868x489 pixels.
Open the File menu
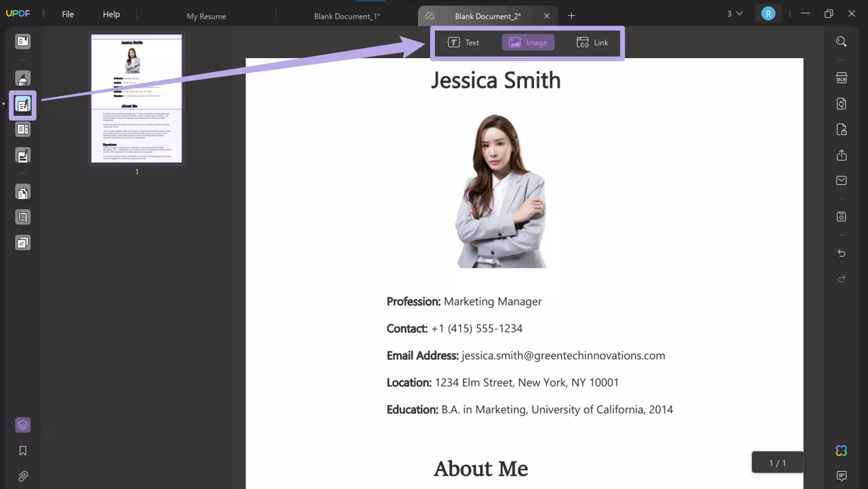pyautogui.click(x=67, y=14)
